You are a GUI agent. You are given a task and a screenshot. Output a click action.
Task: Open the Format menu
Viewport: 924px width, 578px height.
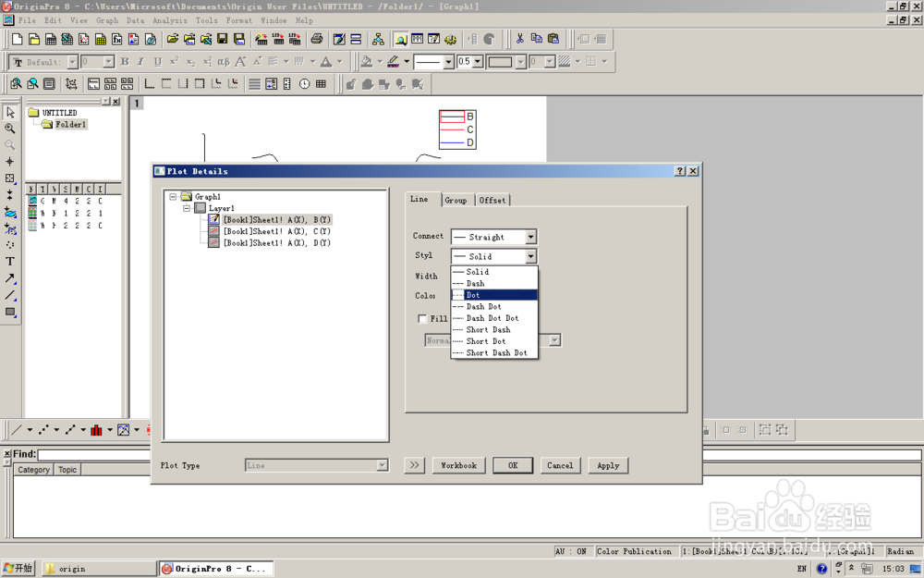[238, 20]
